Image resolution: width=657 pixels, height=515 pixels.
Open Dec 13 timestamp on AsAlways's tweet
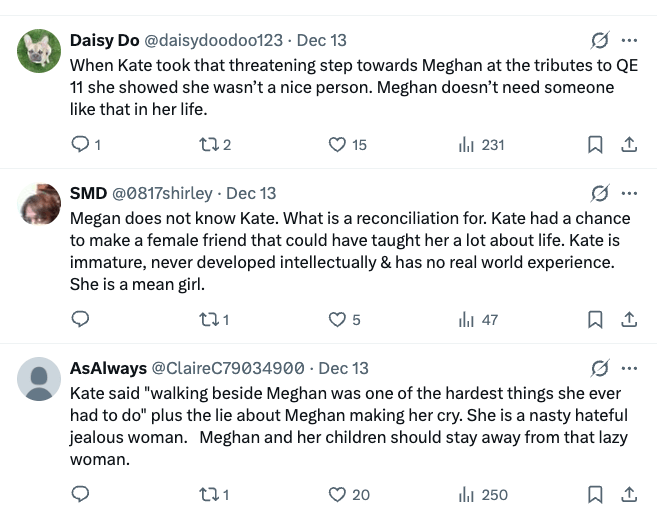(x=343, y=368)
